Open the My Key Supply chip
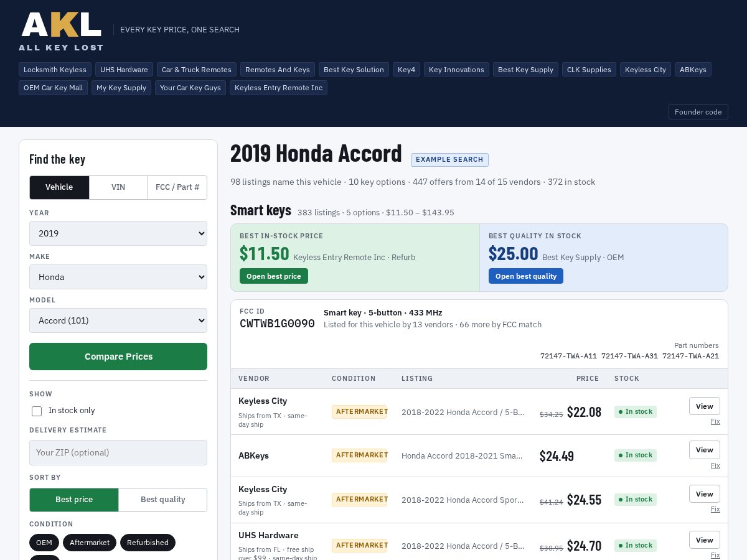 pyautogui.click(x=121, y=88)
